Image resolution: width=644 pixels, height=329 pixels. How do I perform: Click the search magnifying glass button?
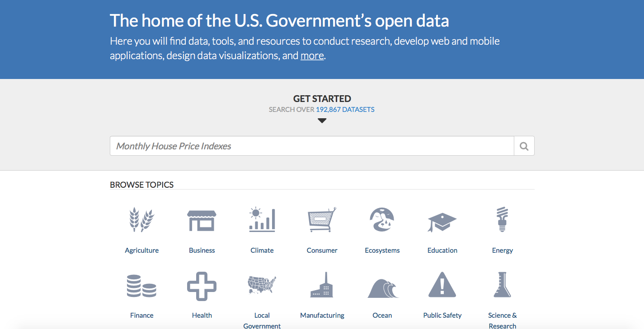point(524,146)
